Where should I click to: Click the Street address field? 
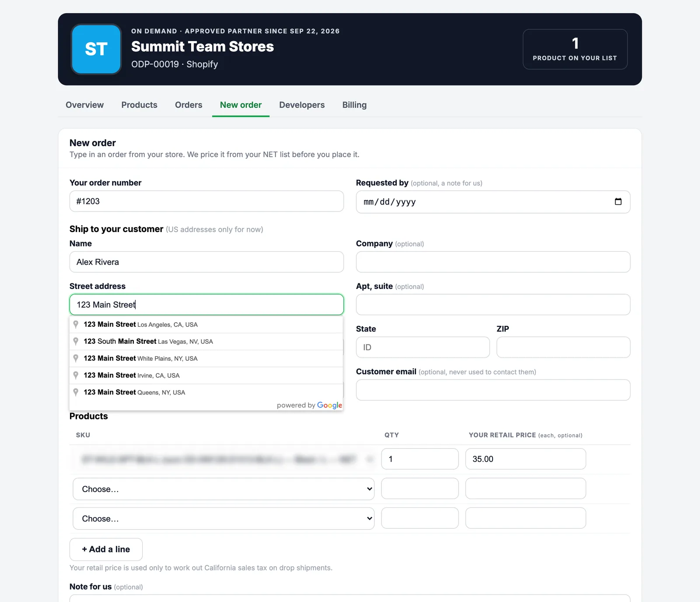pos(206,305)
